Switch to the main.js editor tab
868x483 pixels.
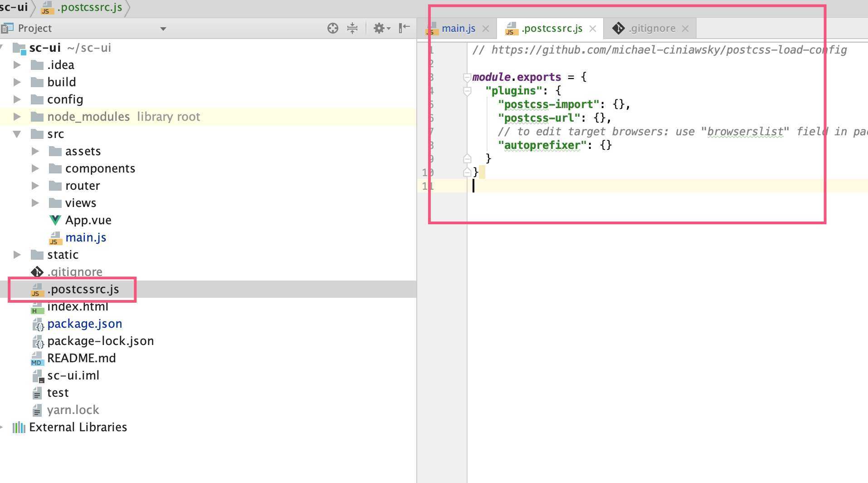point(458,28)
